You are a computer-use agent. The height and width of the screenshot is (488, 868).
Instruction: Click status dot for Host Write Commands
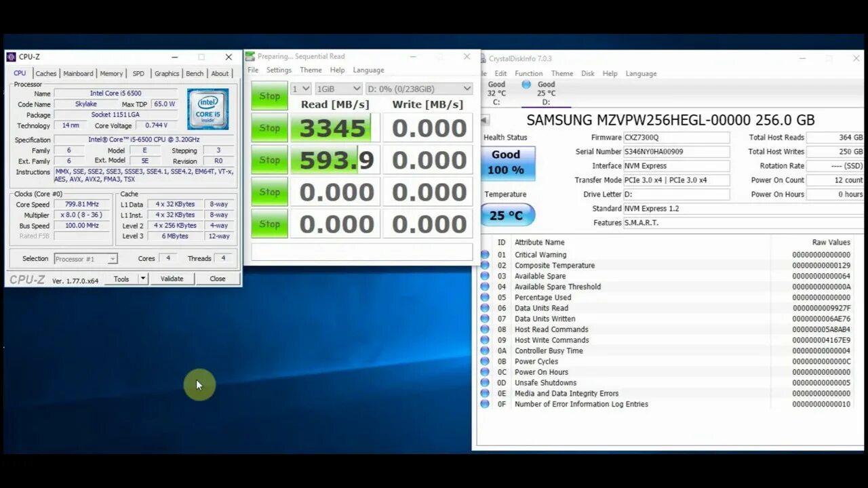click(485, 340)
